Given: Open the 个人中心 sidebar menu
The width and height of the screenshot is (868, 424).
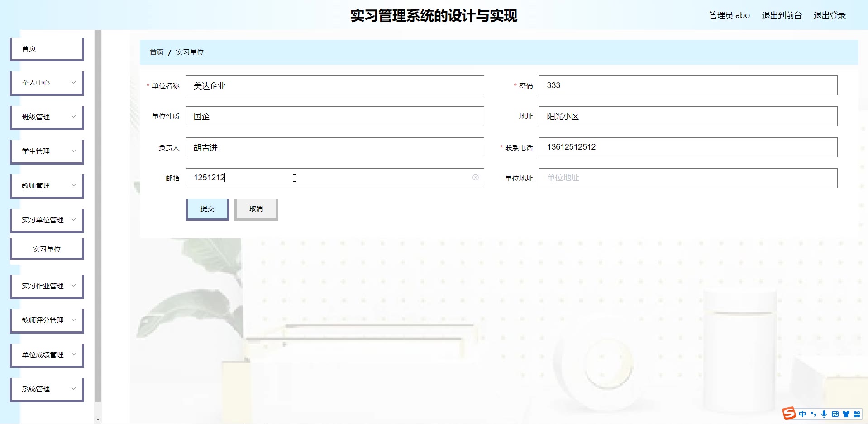Looking at the screenshot, I should 47,83.
